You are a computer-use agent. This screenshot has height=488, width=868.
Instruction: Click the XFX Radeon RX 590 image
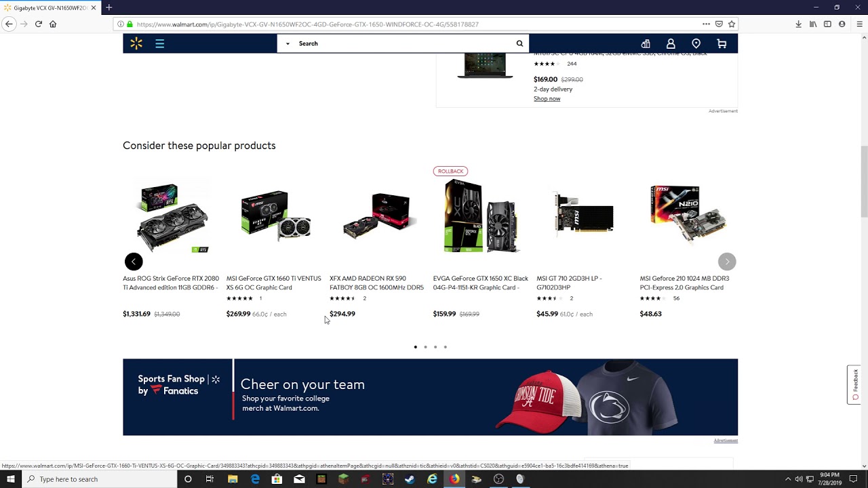(378, 217)
